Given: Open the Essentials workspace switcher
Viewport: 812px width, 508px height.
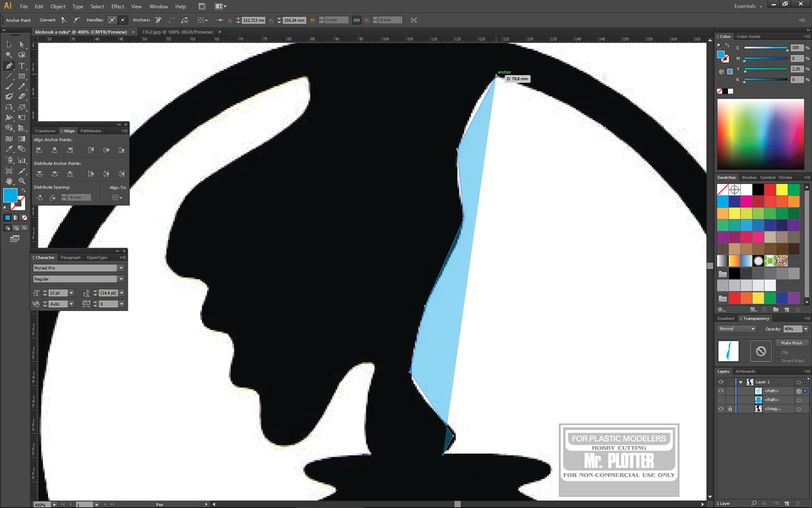Looking at the screenshot, I should tap(748, 6).
